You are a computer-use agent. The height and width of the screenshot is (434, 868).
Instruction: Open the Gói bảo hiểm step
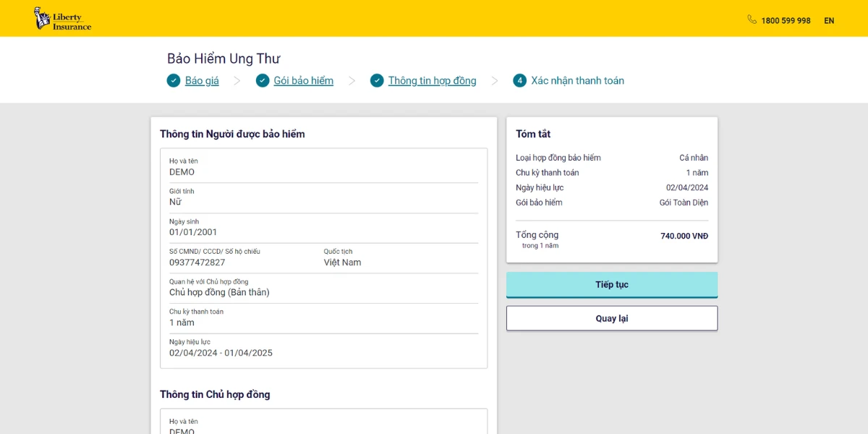(x=304, y=81)
